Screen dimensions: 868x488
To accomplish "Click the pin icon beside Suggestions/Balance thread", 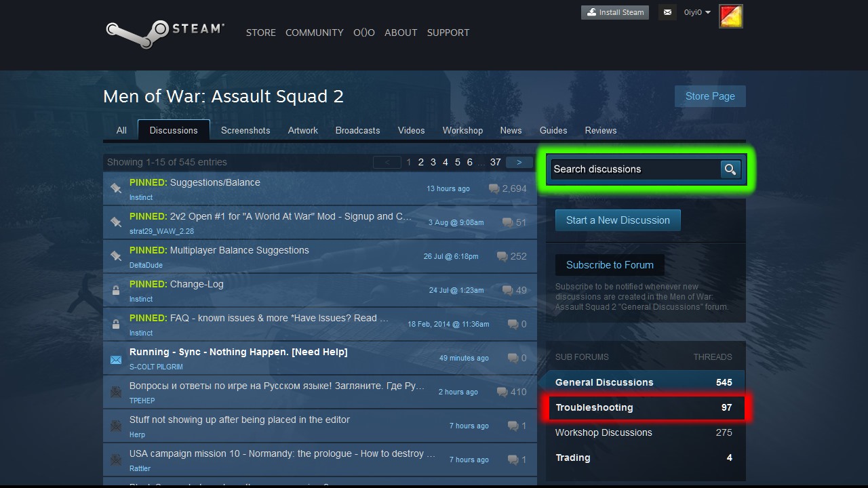I will [x=116, y=188].
